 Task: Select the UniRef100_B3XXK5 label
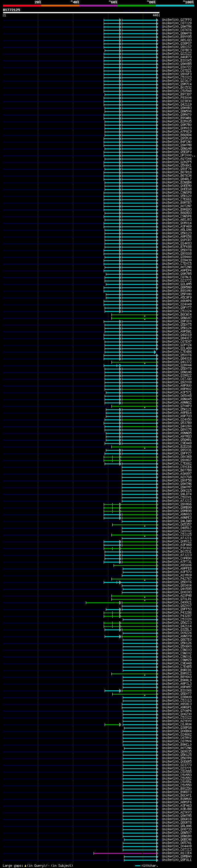point(177,60)
